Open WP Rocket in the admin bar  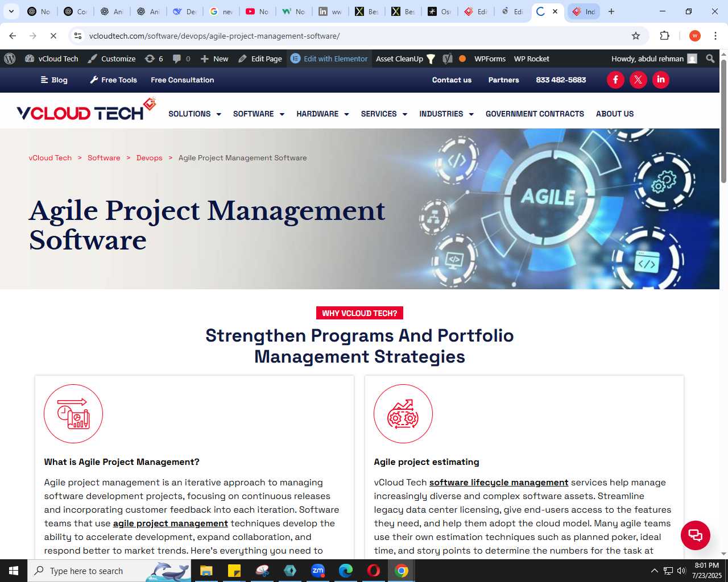(x=531, y=59)
